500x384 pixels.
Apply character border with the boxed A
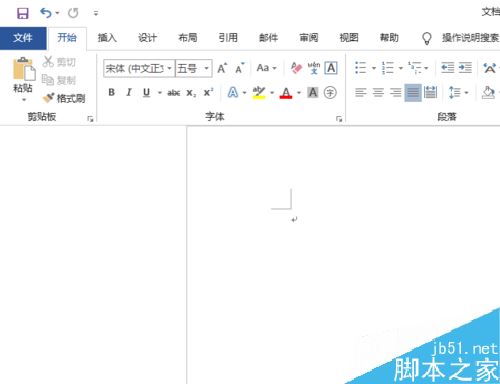pyautogui.click(x=331, y=68)
